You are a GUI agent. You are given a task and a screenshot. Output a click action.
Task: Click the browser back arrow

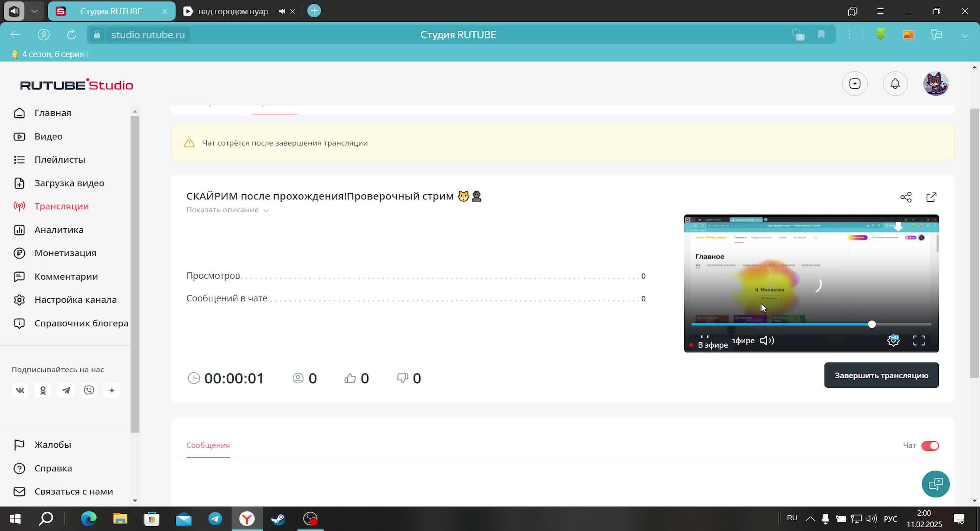(15, 35)
